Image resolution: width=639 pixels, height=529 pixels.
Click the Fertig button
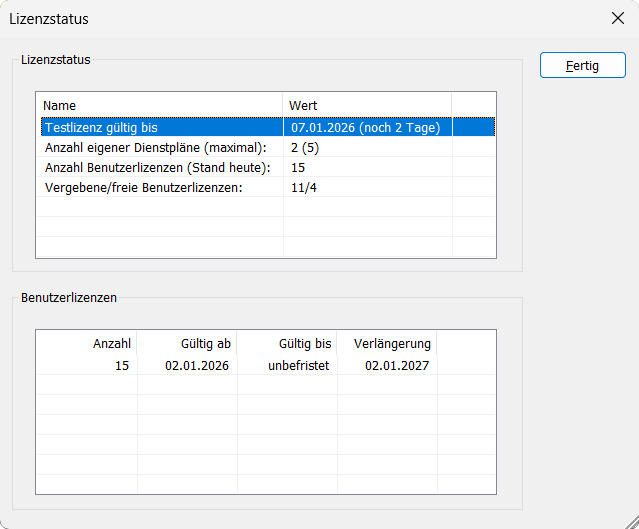582,65
